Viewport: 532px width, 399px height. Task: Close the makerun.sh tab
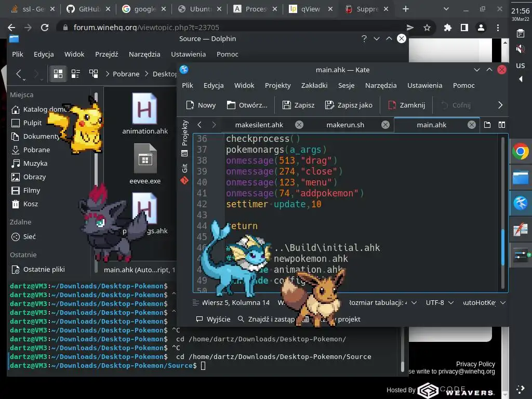[385, 125]
